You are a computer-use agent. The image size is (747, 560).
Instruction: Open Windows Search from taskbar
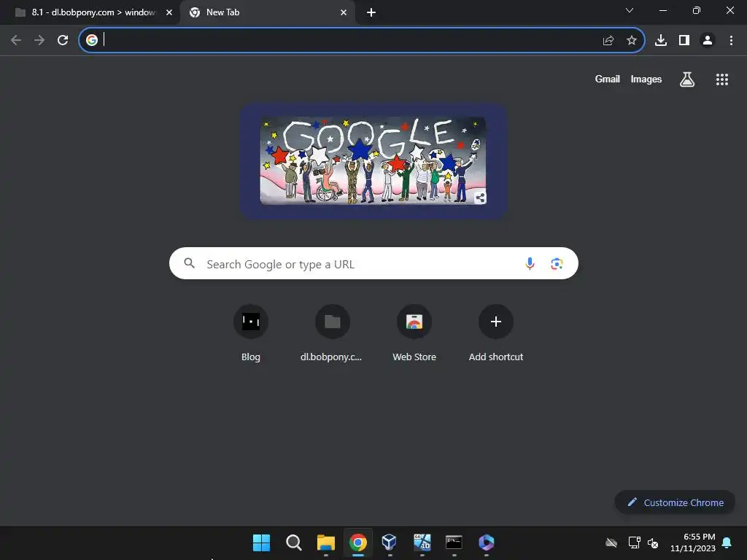tap(293, 542)
